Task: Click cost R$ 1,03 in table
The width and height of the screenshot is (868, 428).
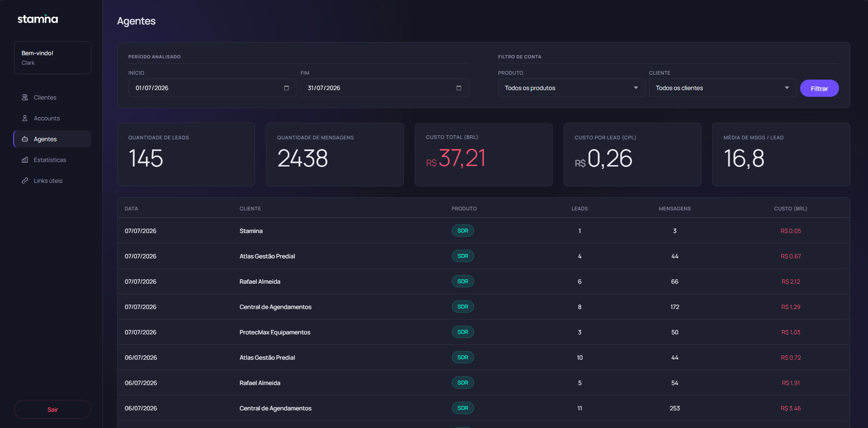Action: (x=791, y=332)
